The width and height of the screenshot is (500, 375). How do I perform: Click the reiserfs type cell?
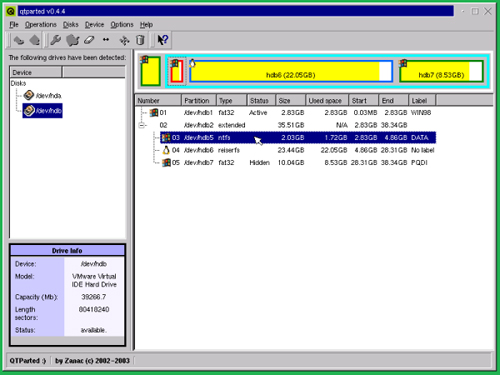pos(229,150)
